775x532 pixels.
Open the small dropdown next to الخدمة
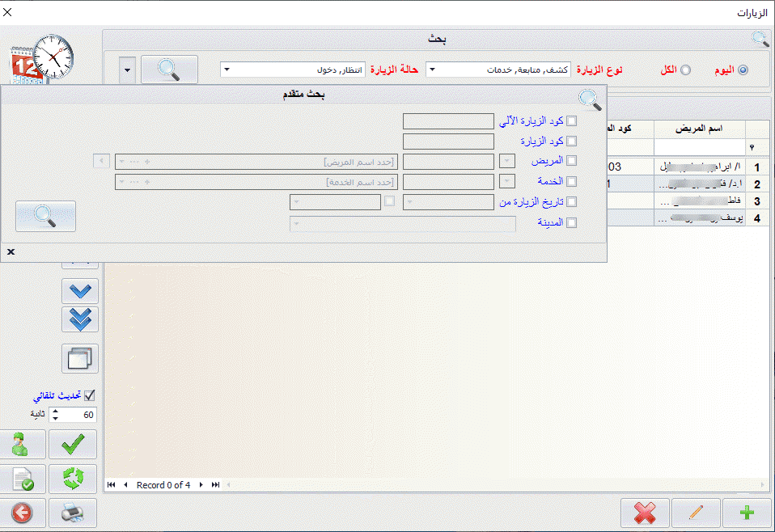(507, 182)
